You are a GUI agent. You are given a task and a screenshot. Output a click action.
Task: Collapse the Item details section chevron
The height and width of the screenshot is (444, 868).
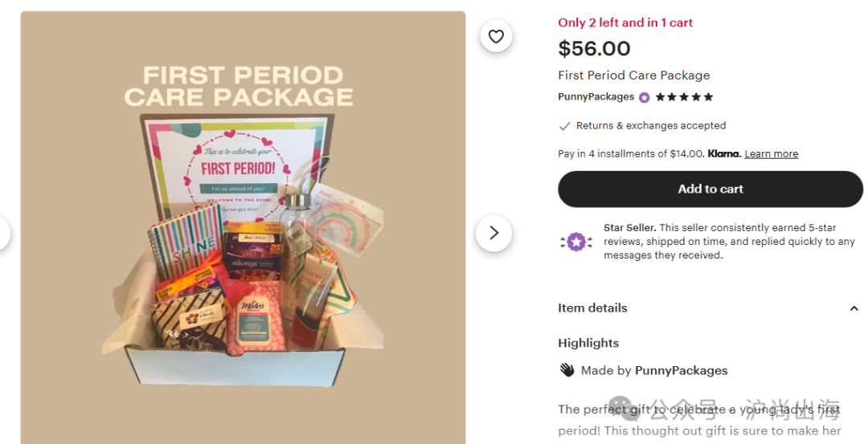[854, 308]
